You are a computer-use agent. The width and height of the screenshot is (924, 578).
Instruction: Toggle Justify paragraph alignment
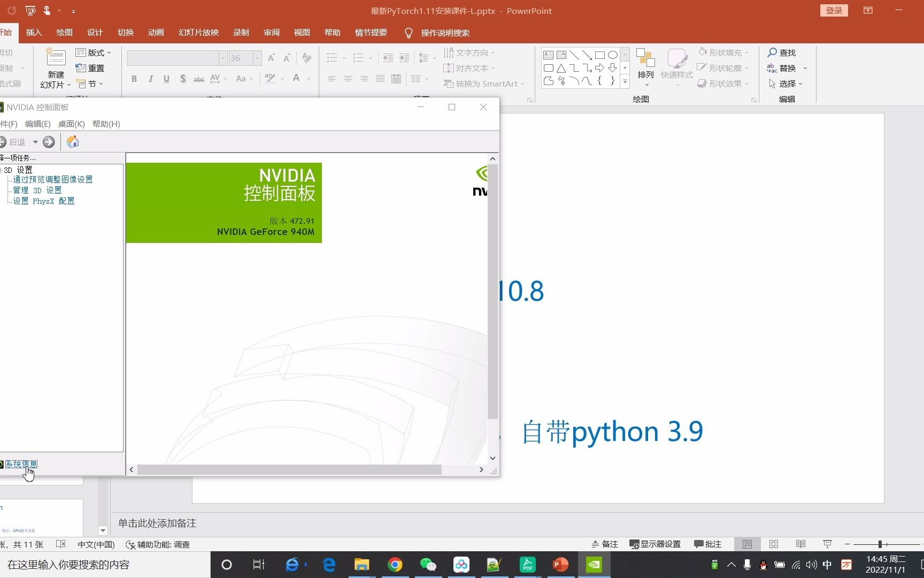380,79
